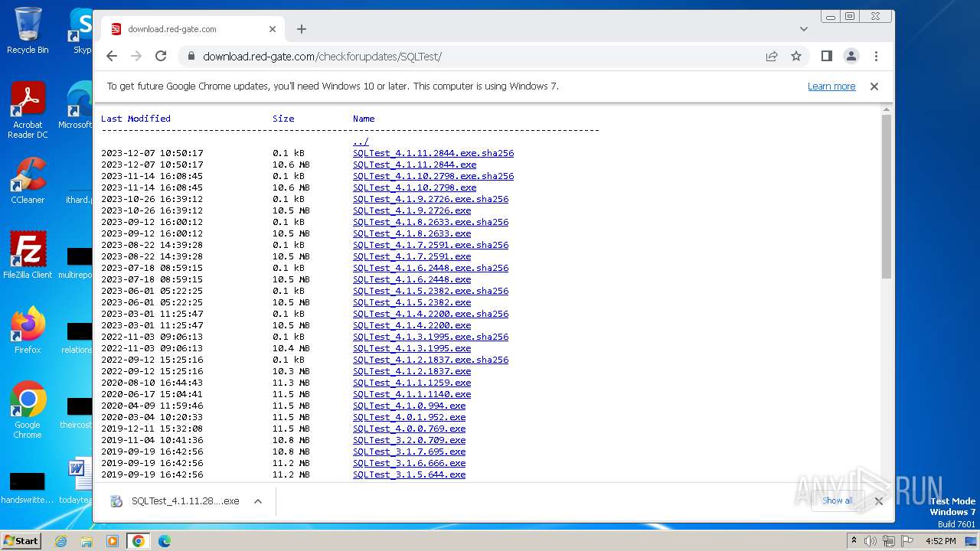This screenshot has width=980, height=551.
Task: Open the Chrome three-dot menu
Action: click(x=876, y=56)
